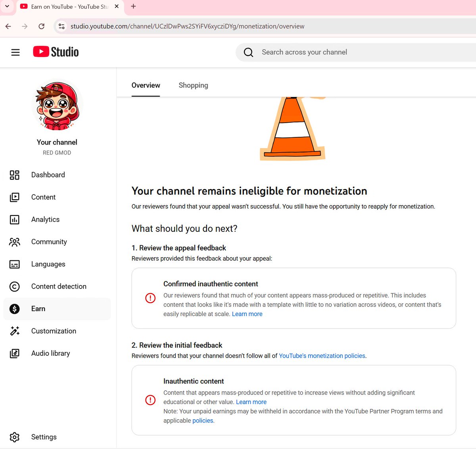
Task: Click the Customization magic wand icon
Action: [x=15, y=331]
